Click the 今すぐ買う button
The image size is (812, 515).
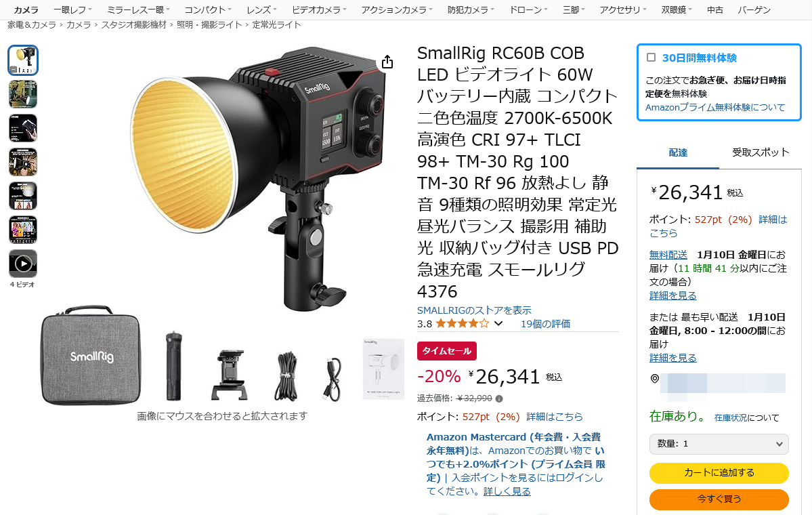[719, 499]
